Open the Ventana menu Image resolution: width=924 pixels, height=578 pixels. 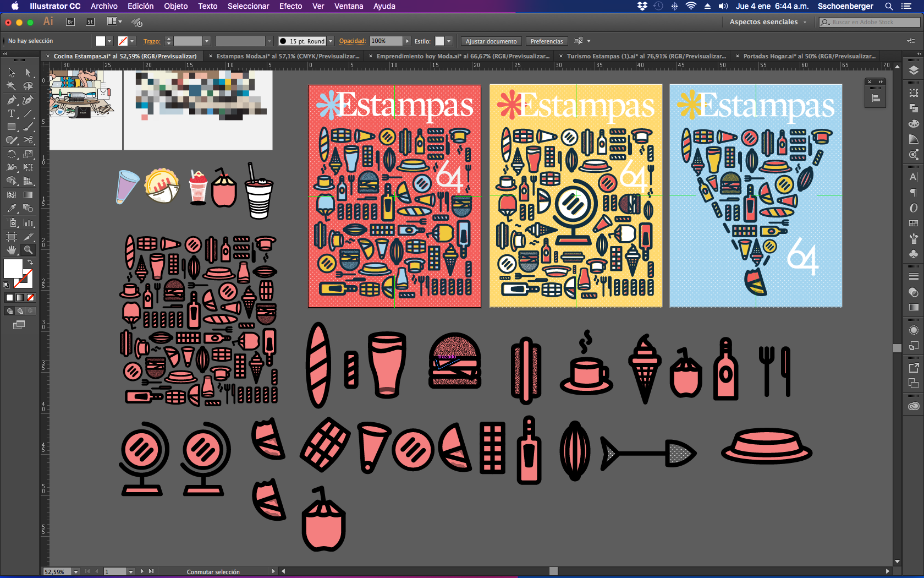[349, 6]
